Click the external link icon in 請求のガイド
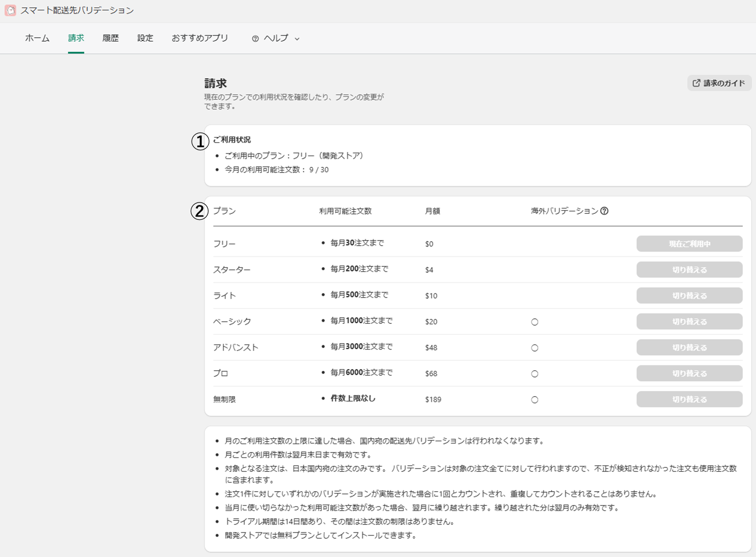The width and height of the screenshot is (756, 557). click(696, 83)
